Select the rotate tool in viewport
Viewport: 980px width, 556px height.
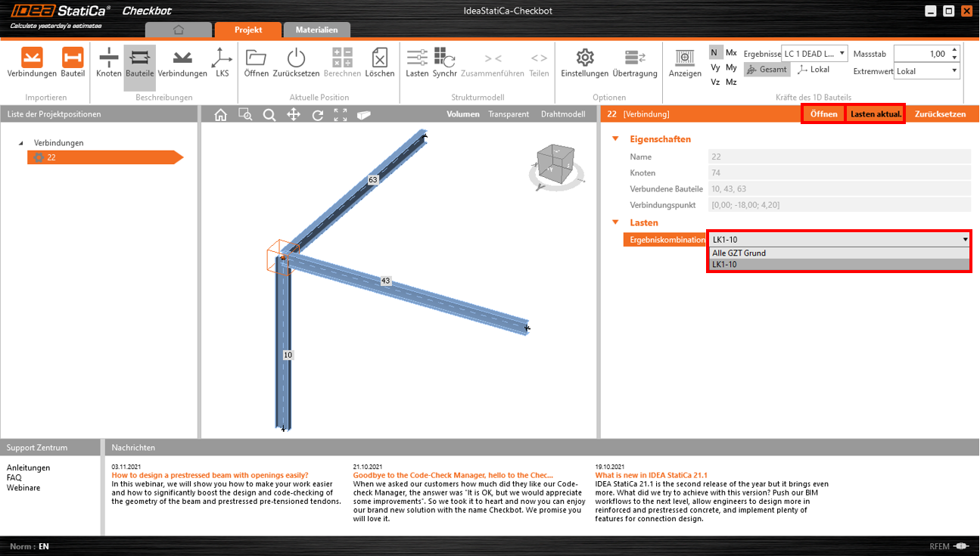pyautogui.click(x=318, y=115)
